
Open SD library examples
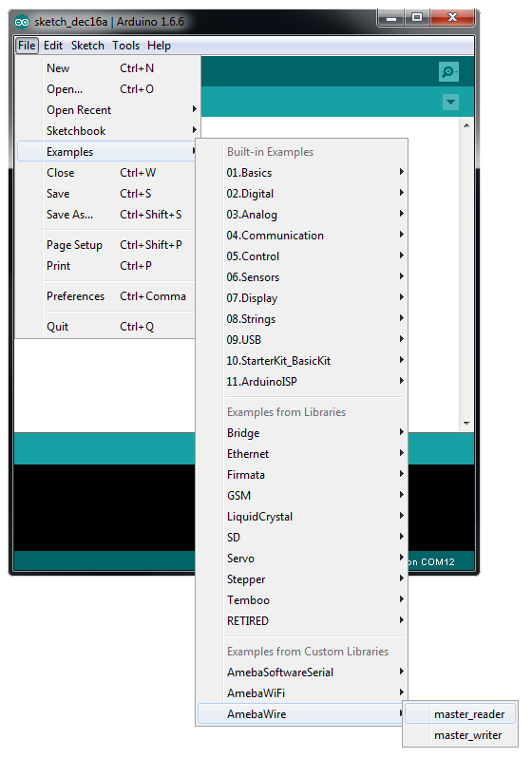pyautogui.click(x=302, y=537)
